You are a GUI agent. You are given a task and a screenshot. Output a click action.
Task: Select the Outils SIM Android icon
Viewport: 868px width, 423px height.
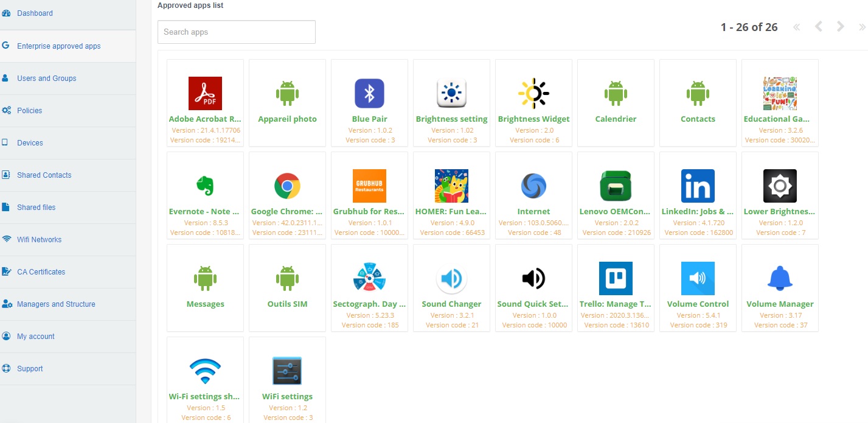(x=287, y=278)
